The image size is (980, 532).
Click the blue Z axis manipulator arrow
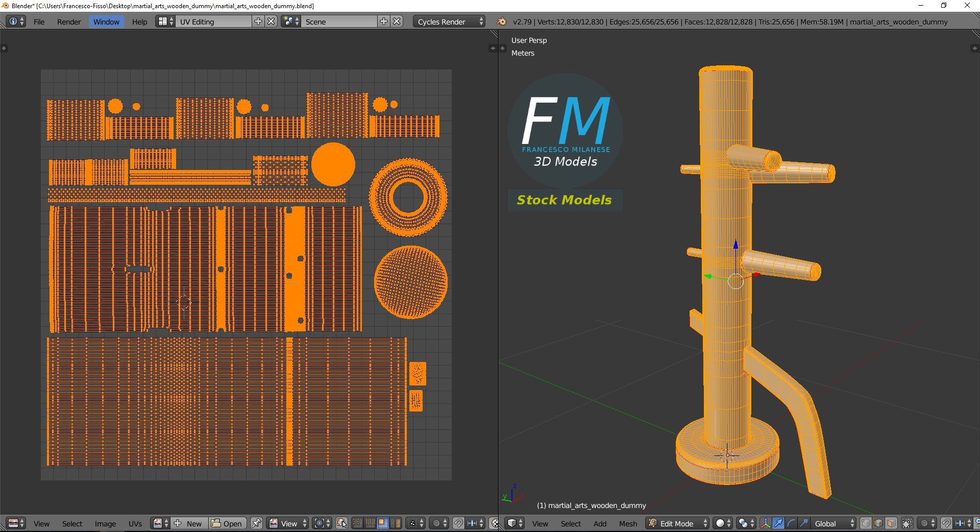tap(736, 245)
